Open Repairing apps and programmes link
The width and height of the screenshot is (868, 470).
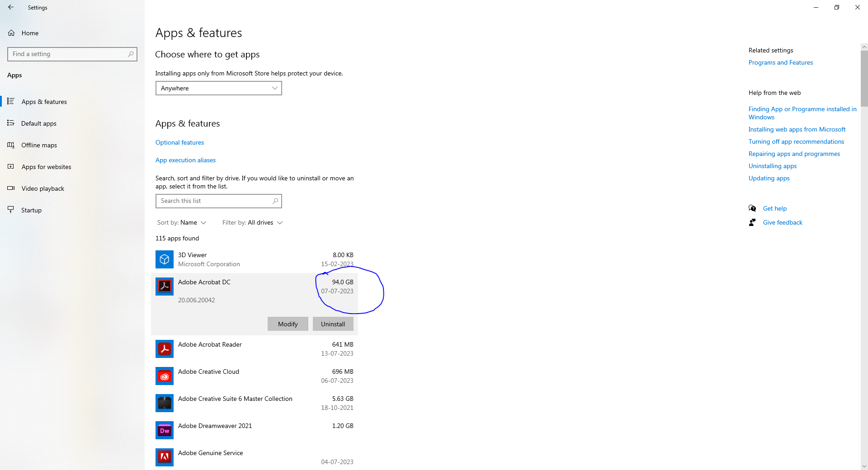point(794,154)
